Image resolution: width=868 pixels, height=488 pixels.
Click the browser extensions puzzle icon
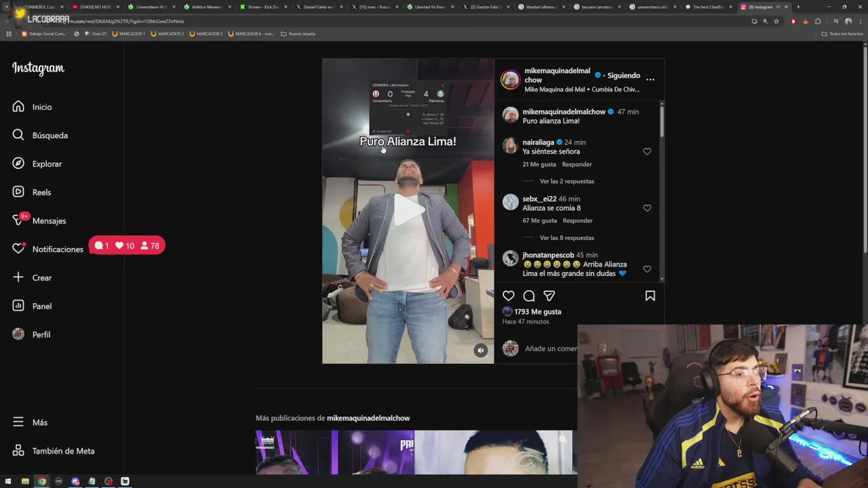pyautogui.click(x=818, y=21)
